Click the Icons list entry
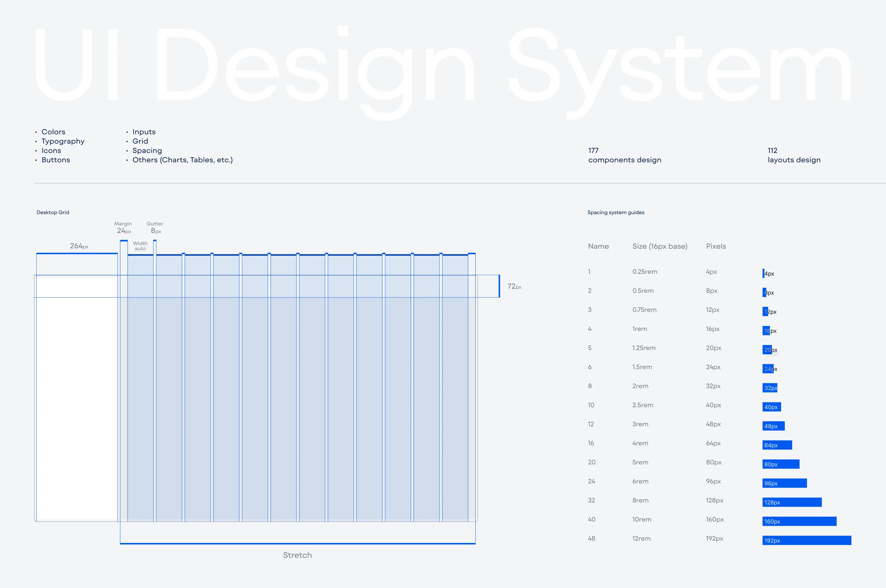 pos(51,151)
